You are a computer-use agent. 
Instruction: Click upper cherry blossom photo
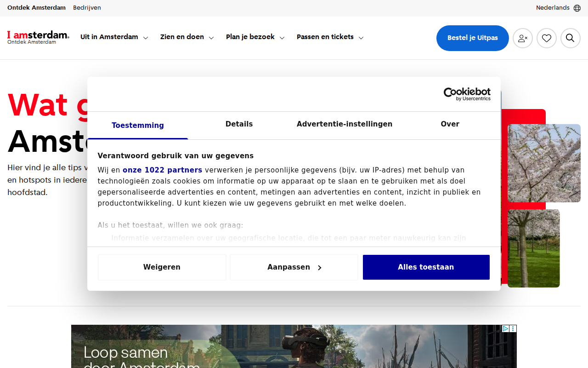[x=544, y=163]
